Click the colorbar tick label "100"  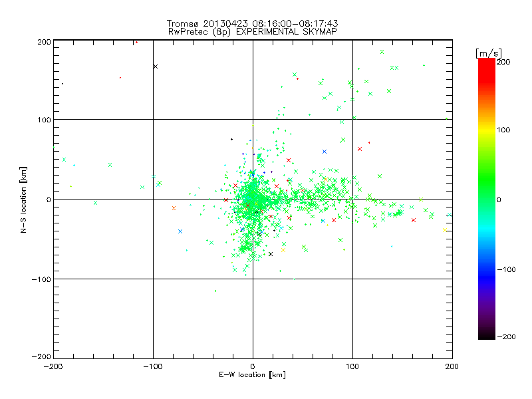click(503, 130)
